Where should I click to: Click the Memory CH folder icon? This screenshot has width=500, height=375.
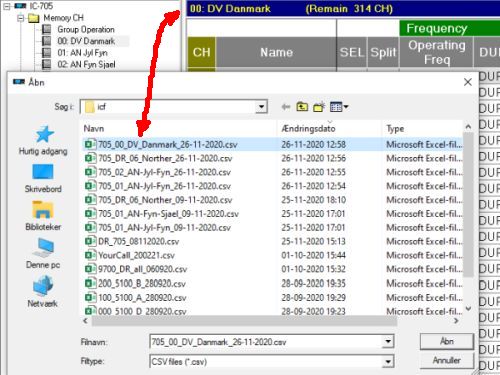point(33,18)
